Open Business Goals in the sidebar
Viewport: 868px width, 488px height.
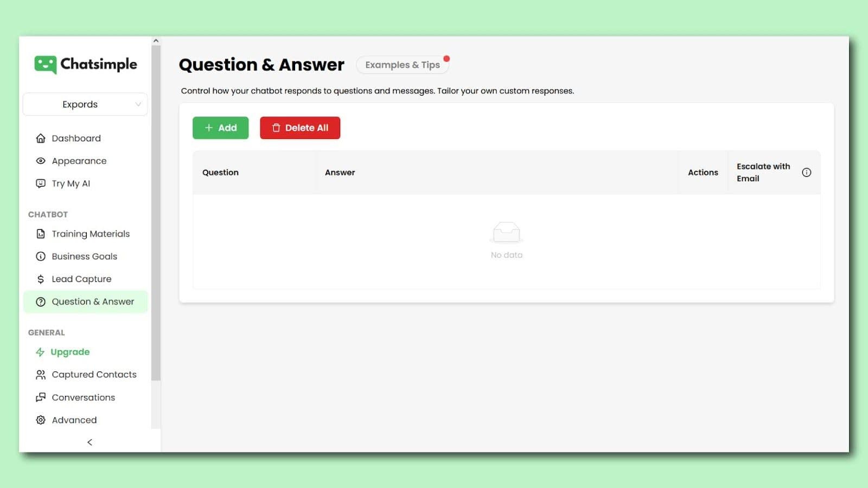click(84, 256)
